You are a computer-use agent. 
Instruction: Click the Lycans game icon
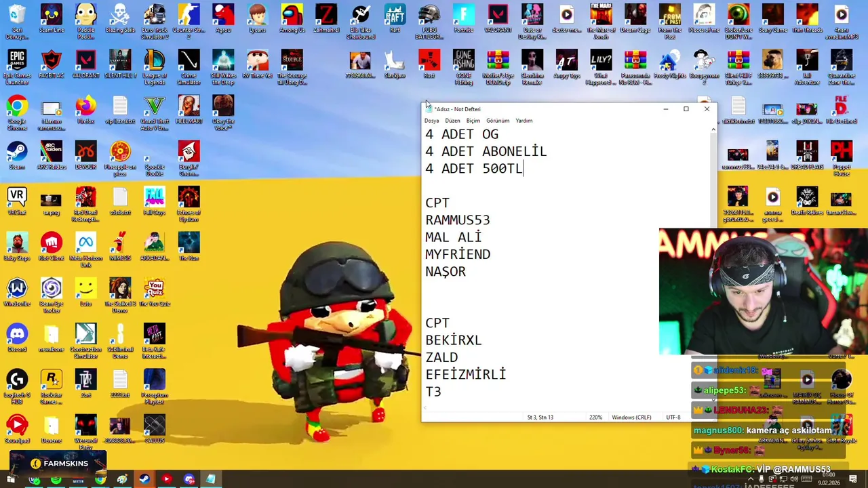pos(257,19)
